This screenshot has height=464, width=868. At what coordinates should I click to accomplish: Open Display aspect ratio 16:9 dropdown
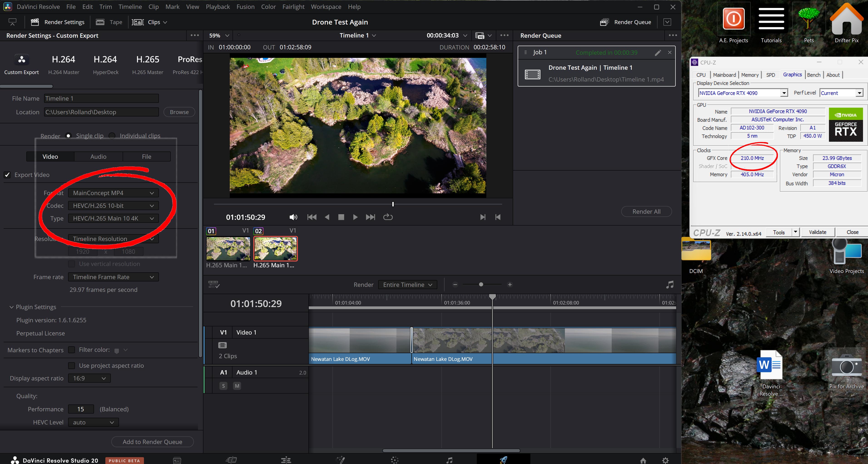(x=89, y=378)
